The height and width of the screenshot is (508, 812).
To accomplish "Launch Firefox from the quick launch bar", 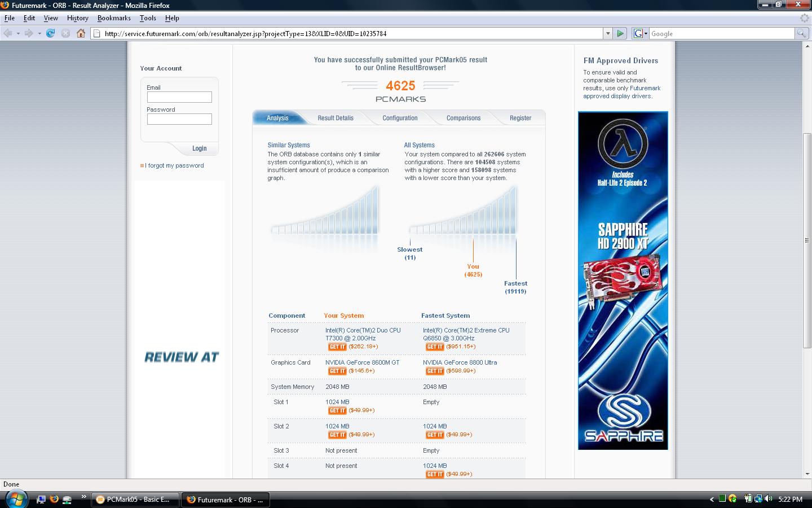I will pos(54,499).
